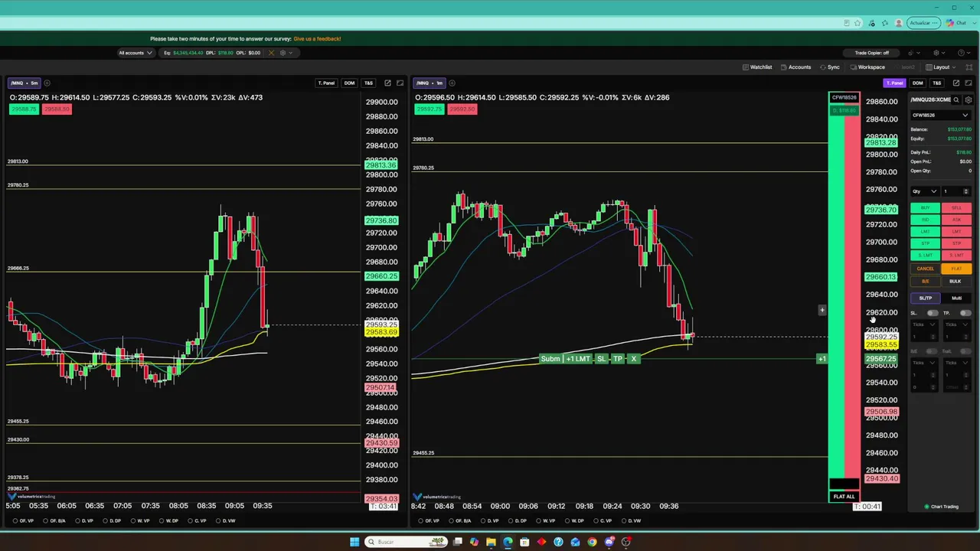Image resolution: width=980 pixels, height=551 pixels.
Task: Toggle fullscreen icon right of Layout
Action: (x=969, y=67)
